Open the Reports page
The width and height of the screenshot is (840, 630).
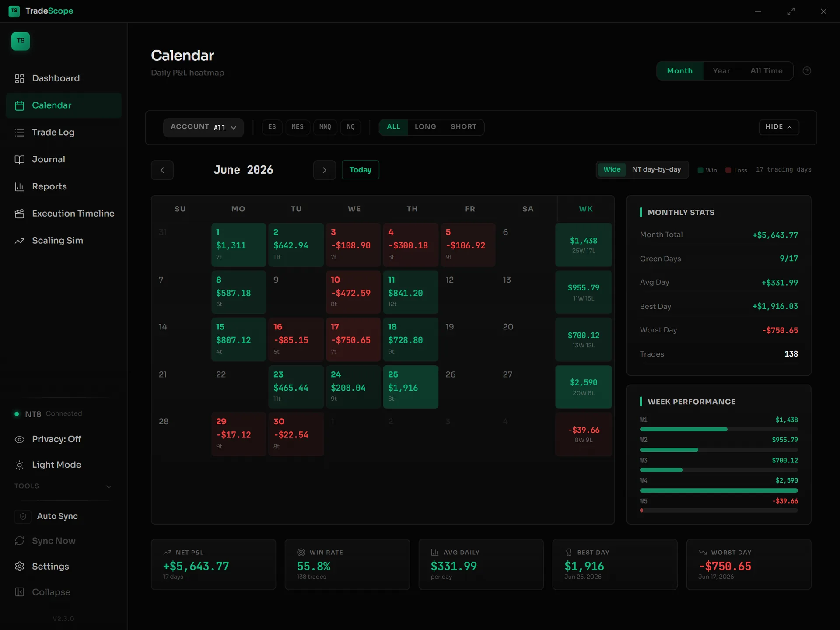tap(63, 187)
